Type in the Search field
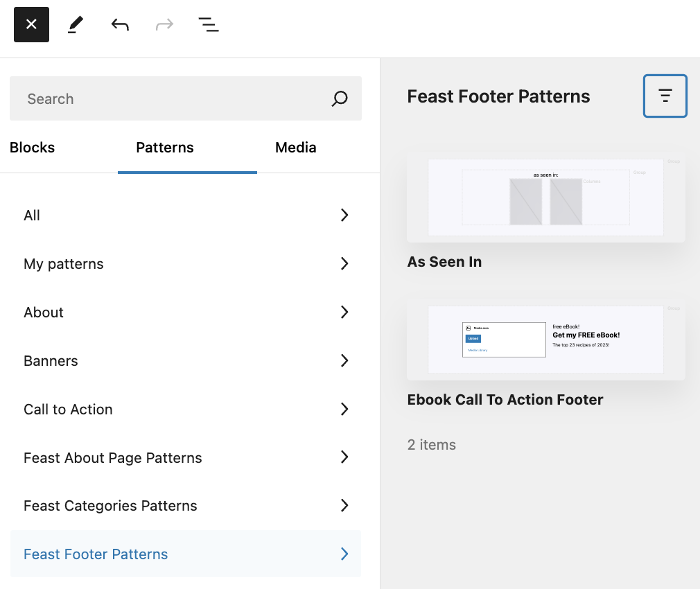Viewport: 700px width, 589px height. tap(173, 98)
